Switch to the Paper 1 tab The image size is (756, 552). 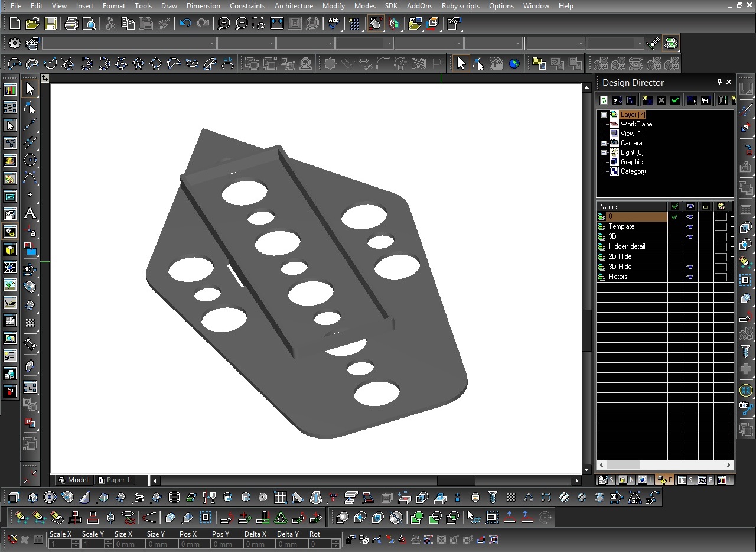[113, 480]
